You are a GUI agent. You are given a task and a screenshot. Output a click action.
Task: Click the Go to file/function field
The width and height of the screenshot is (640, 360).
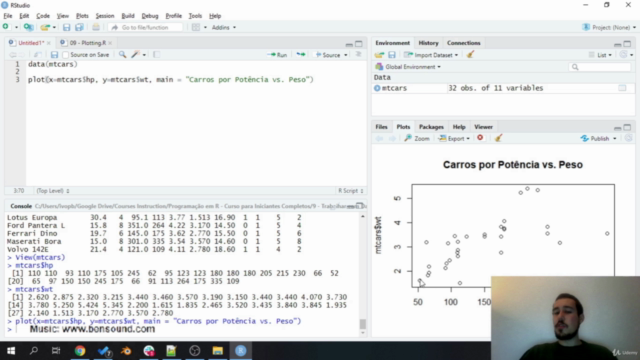click(145, 27)
